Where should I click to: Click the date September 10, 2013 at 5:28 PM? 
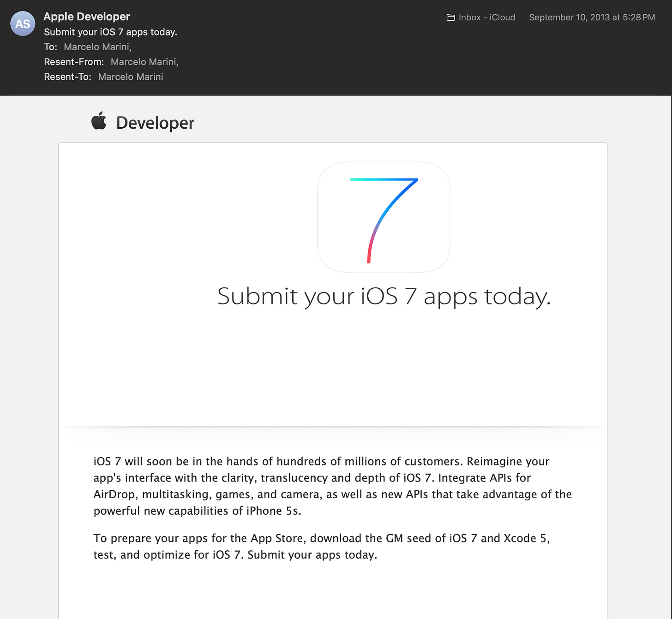point(592,18)
